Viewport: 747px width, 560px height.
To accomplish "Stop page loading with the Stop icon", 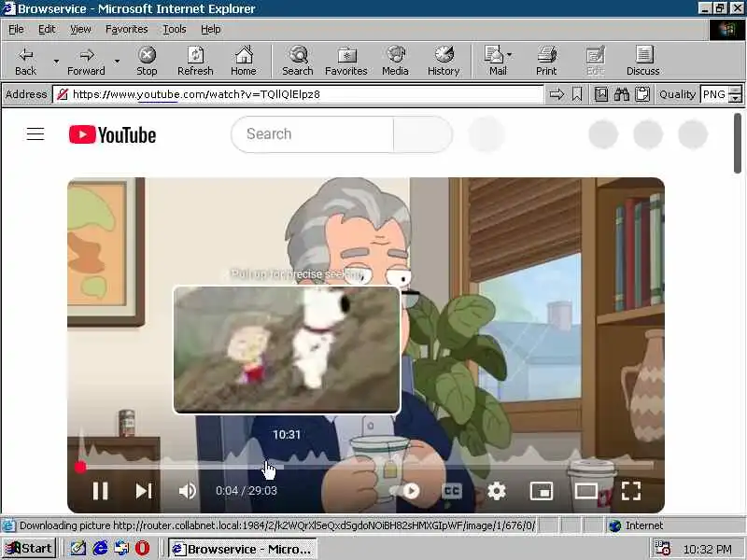I will pos(147,62).
